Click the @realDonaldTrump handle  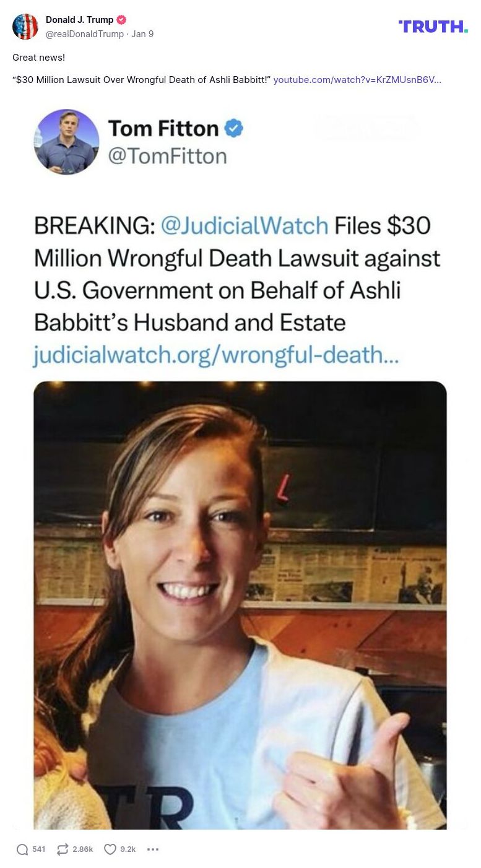(x=85, y=34)
